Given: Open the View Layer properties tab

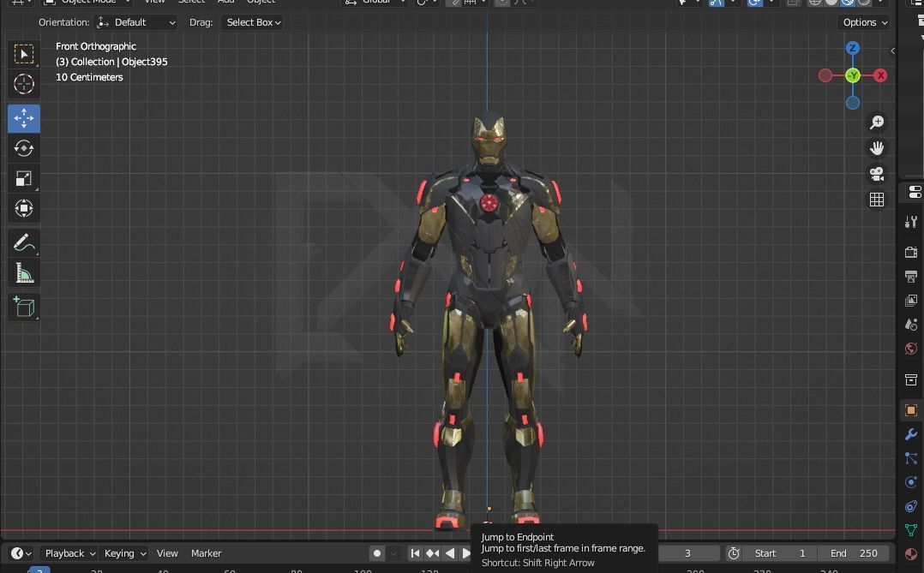Looking at the screenshot, I should [x=911, y=301].
